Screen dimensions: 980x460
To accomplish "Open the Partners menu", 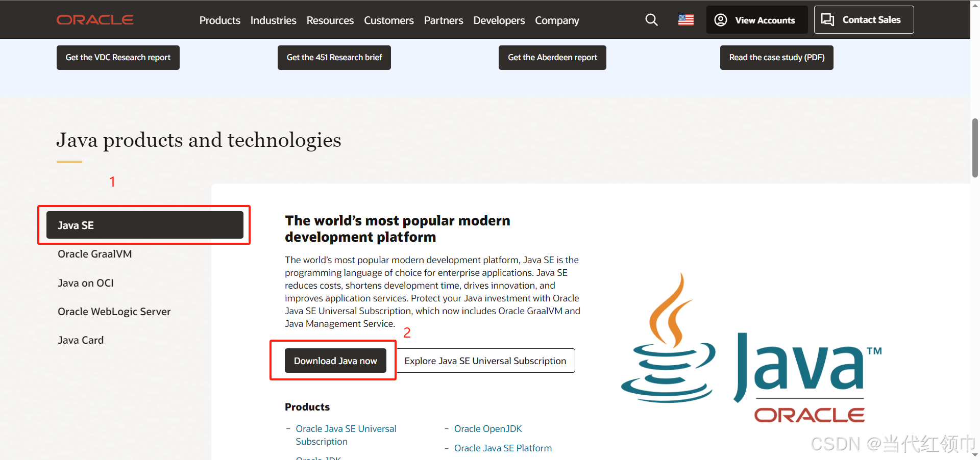I will click(444, 20).
